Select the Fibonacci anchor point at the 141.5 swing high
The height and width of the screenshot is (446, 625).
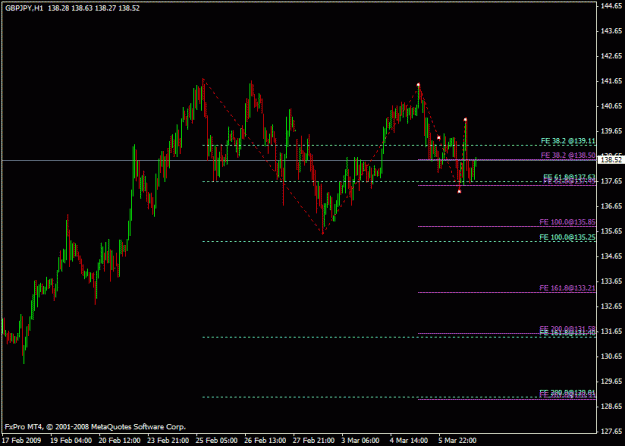pos(418,85)
